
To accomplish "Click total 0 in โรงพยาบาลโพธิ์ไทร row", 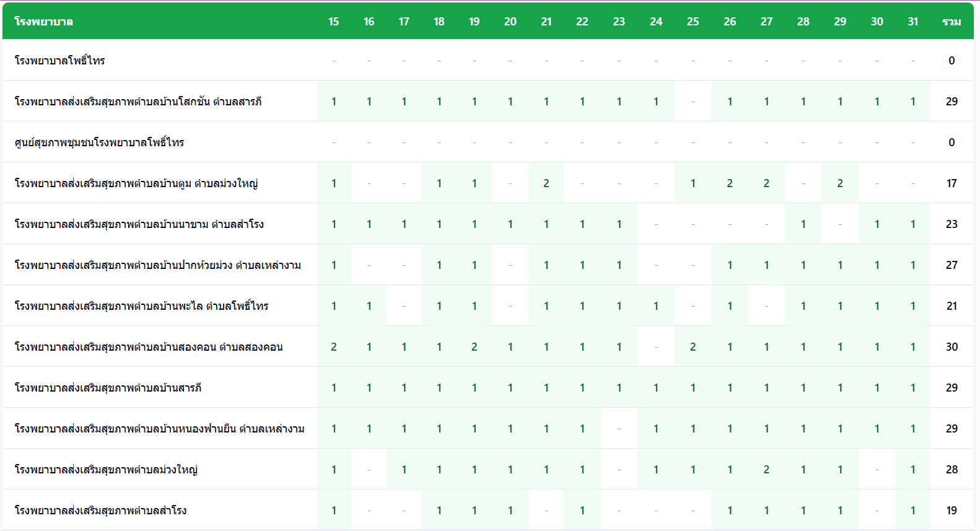I will [x=952, y=60].
